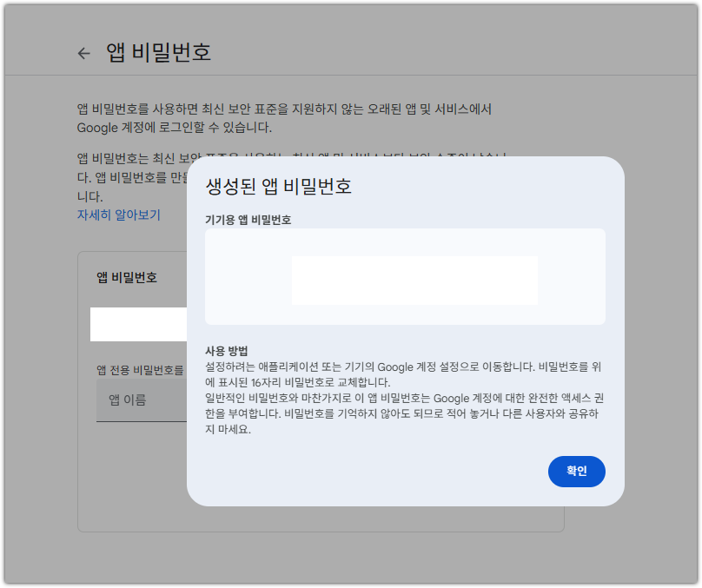
Task: Click the 앱 이름 input field
Action: 142,400
